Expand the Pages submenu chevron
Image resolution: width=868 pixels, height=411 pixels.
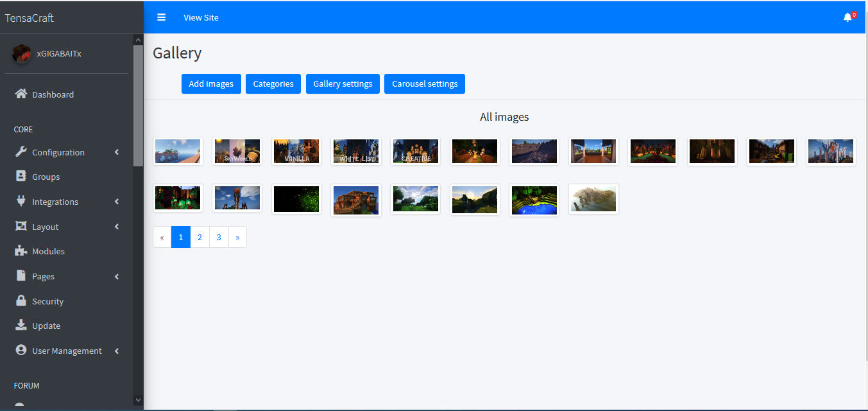pyautogui.click(x=116, y=275)
